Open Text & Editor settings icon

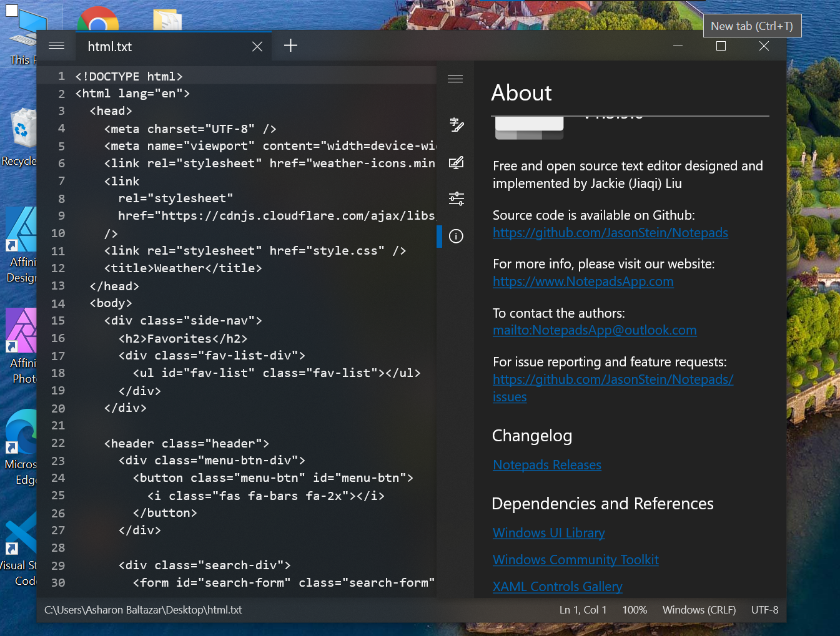[x=457, y=125]
